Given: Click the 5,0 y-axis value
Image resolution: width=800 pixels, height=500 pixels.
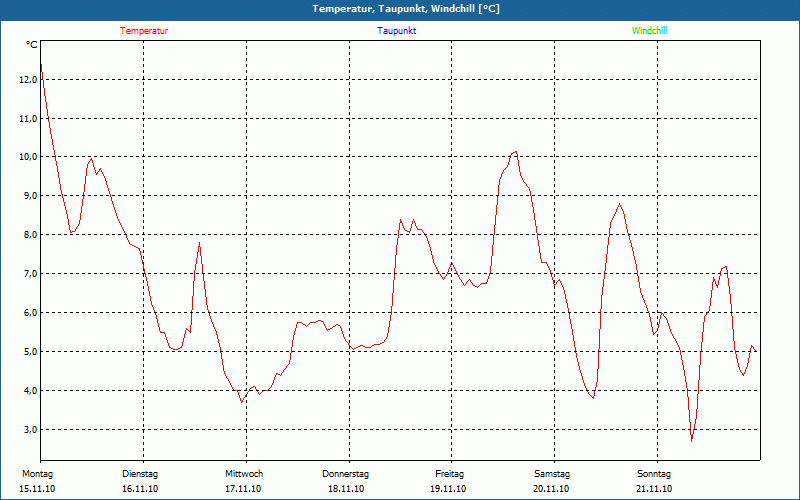Looking at the screenshot, I should [30, 352].
